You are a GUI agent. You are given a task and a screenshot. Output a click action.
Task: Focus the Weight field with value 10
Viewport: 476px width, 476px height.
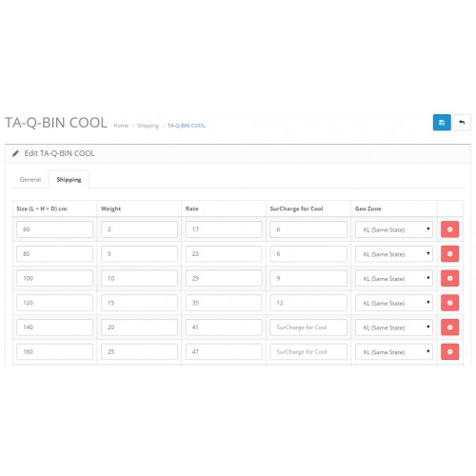(139, 278)
